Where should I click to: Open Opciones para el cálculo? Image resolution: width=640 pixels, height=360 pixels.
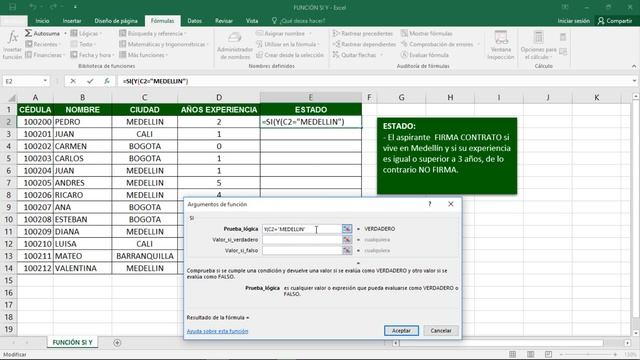click(x=539, y=46)
